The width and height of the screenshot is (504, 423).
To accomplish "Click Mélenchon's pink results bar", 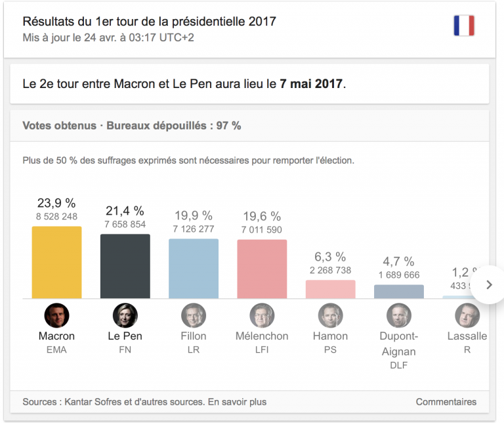I will 262,269.
